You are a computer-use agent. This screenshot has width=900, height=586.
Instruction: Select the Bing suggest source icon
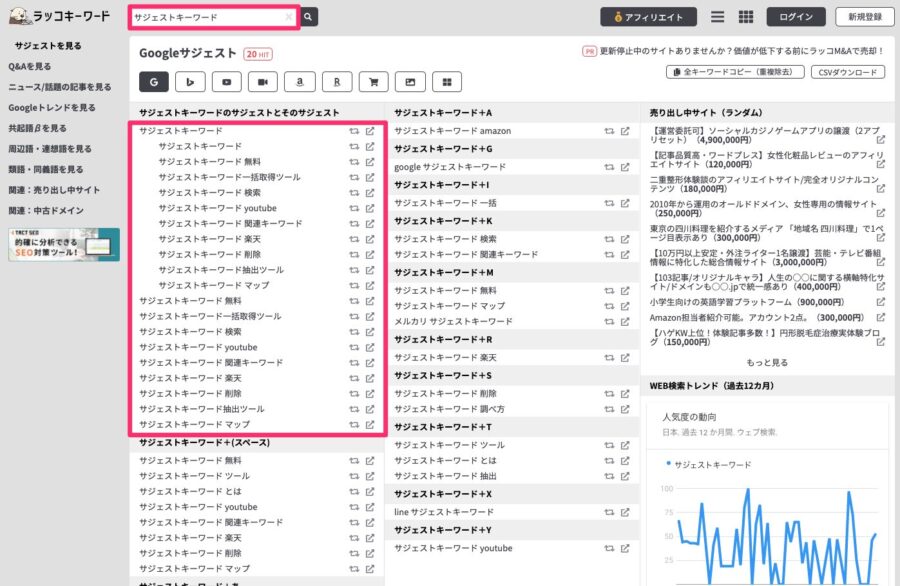pyautogui.click(x=190, y=82)
